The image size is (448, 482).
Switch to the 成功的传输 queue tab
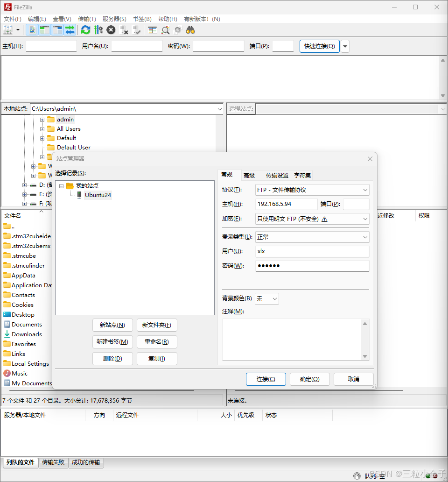coord(86,462)
